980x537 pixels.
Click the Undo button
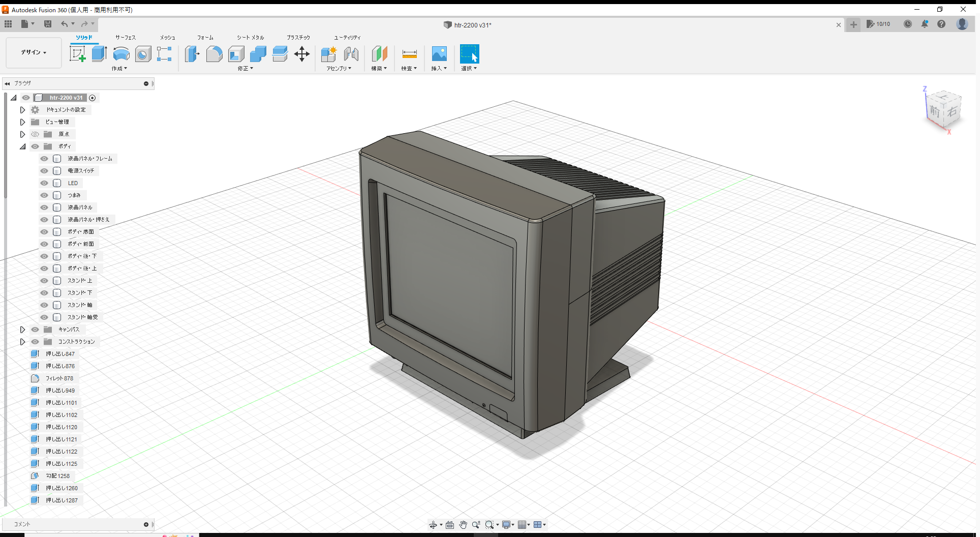pyautogui.click(x=65, y=24)
